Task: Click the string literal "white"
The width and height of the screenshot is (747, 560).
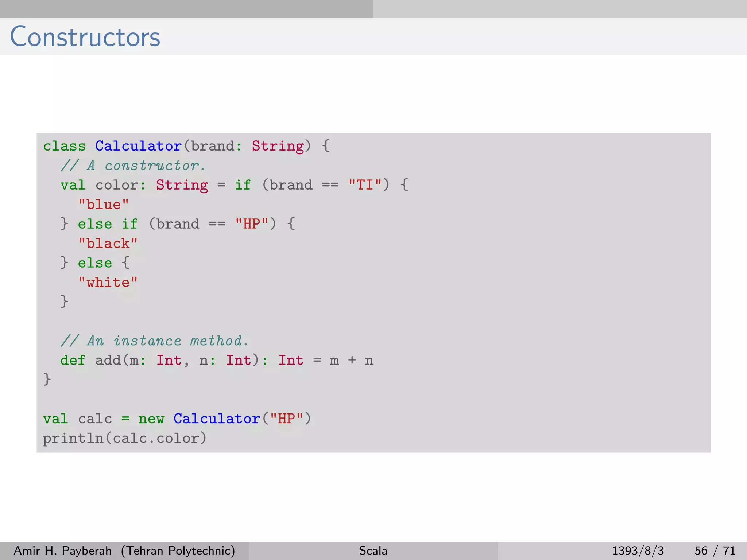Action: (108, 282)
